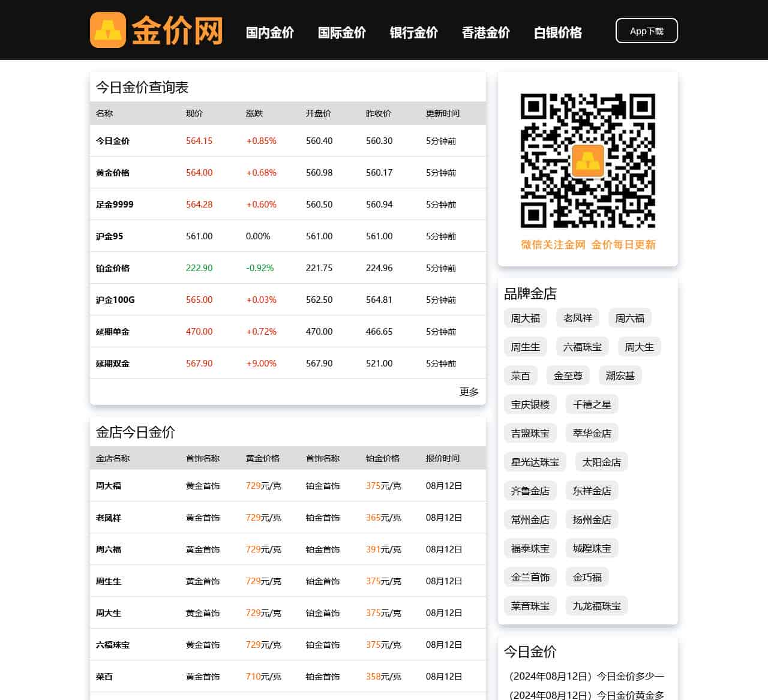Select the 千禧之星 brand tag

coord(592,404)
